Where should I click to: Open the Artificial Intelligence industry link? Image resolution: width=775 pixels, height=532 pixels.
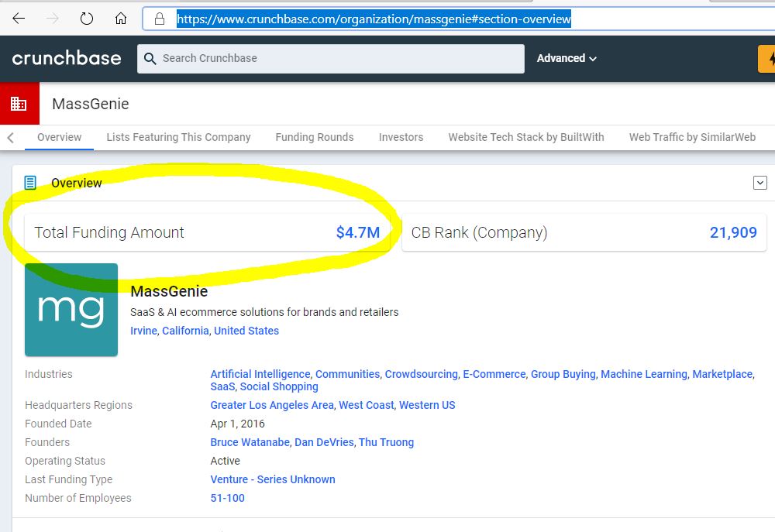click(260, 374)
